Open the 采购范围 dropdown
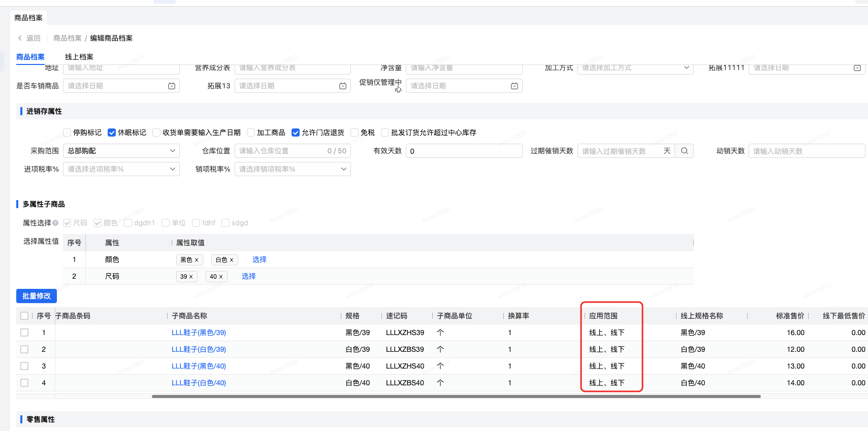 (x=121, y=151)
